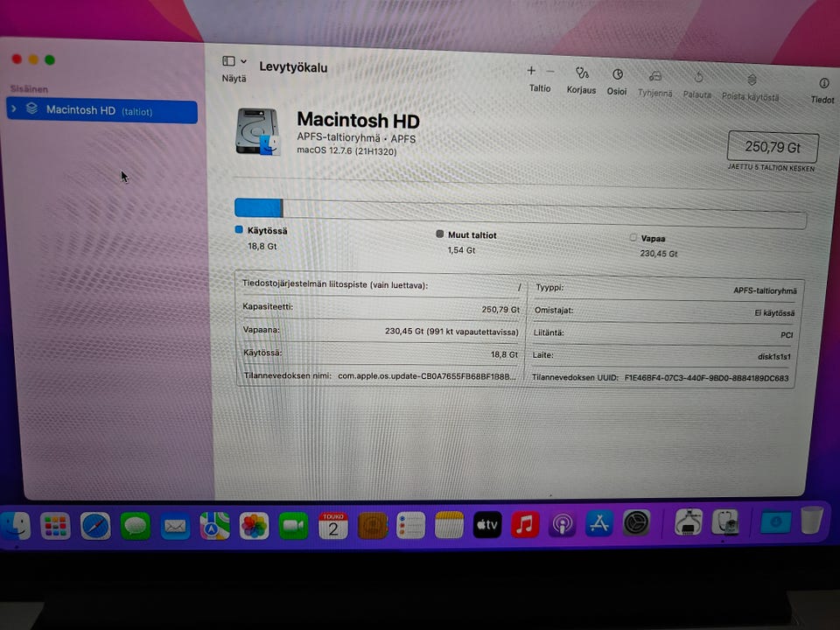Image resolution: width=840 pixels, height=630 pixels.
Task: Click the gray Muut taltiot legend swatch
Action: (x=440, y=234)
